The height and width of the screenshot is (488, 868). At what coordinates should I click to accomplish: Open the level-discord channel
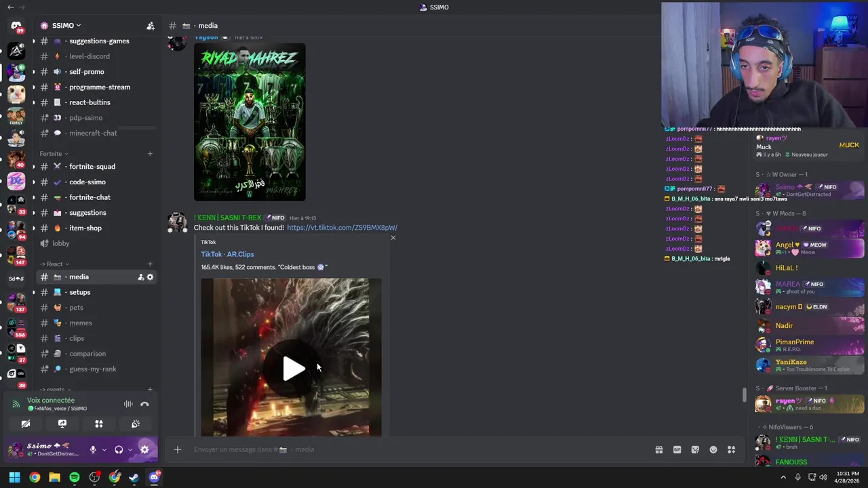click(x=96, y=56)
